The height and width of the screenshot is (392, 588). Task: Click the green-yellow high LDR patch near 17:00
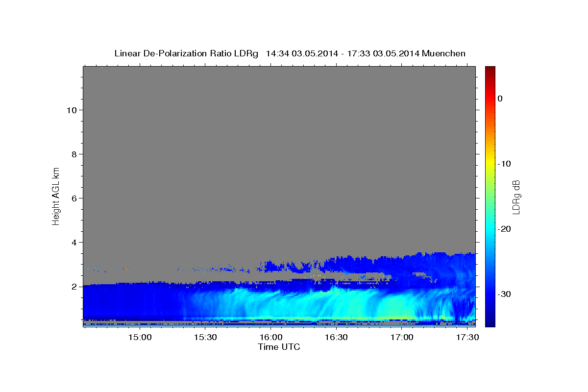[x=397, y=306]
